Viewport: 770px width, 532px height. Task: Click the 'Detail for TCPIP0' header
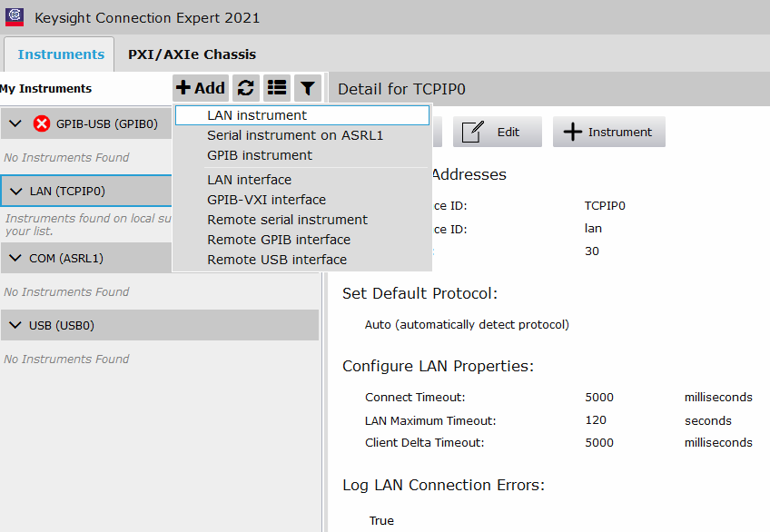coord(401,89)
